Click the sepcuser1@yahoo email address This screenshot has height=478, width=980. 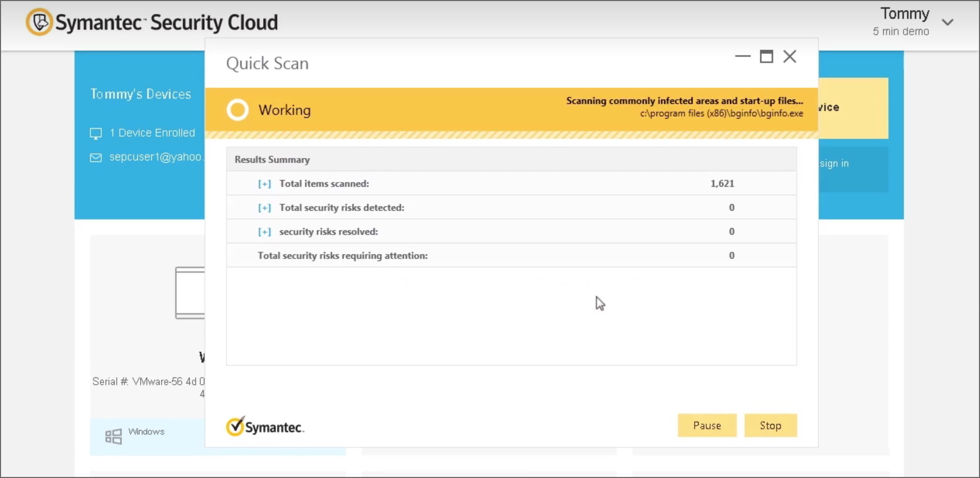click(x=156, y=157)
